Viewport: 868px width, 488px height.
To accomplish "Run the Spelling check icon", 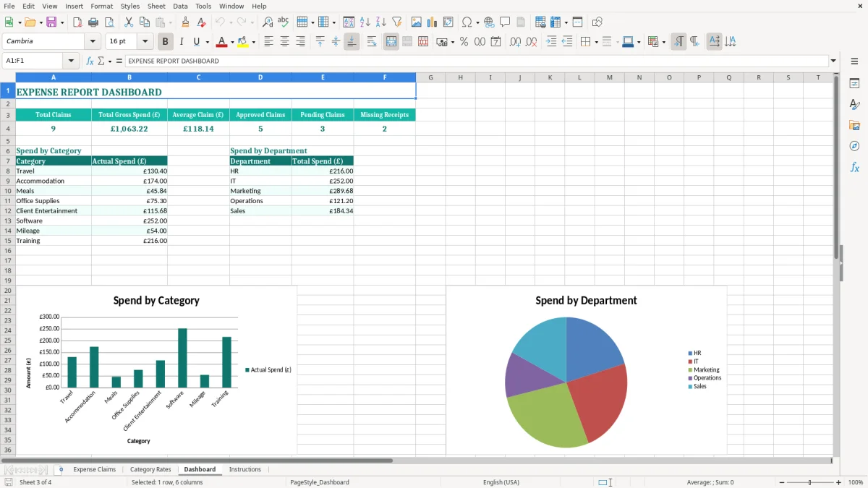I will pos(284,22).
